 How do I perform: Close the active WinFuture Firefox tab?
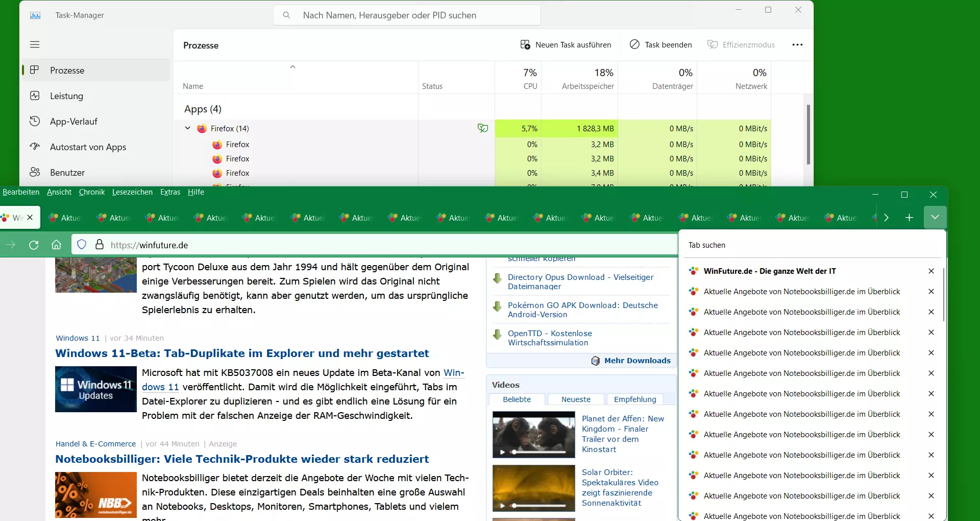pos(30,218)
